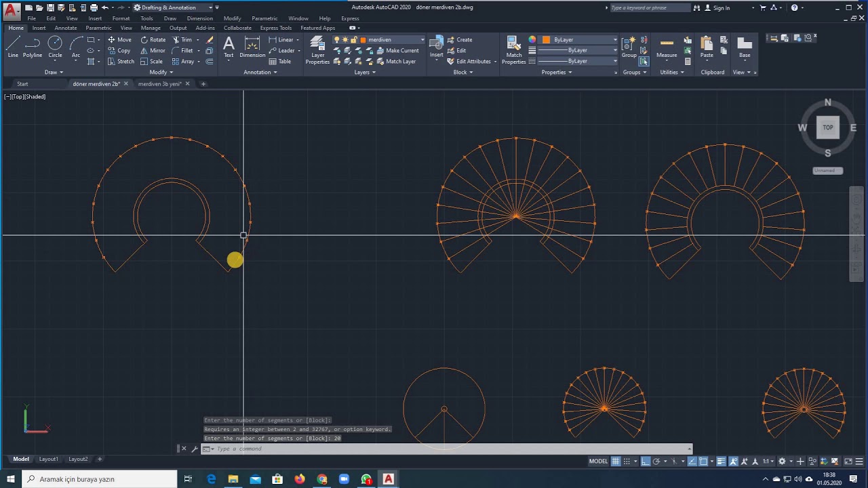Click the Group objects tool
The width and height of the screenshot is (868, 488).
tap(629, 47)
